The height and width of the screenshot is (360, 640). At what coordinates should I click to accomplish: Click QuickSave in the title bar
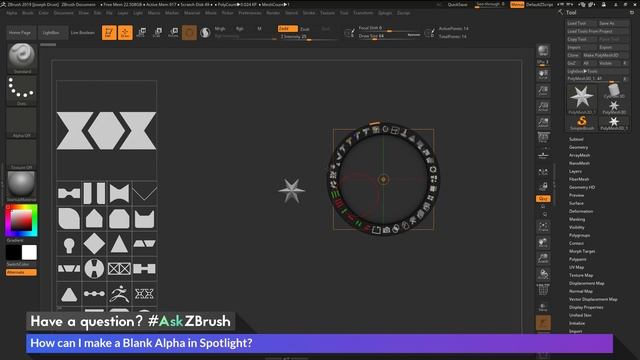pyautogui.click(x=458, y=5)
